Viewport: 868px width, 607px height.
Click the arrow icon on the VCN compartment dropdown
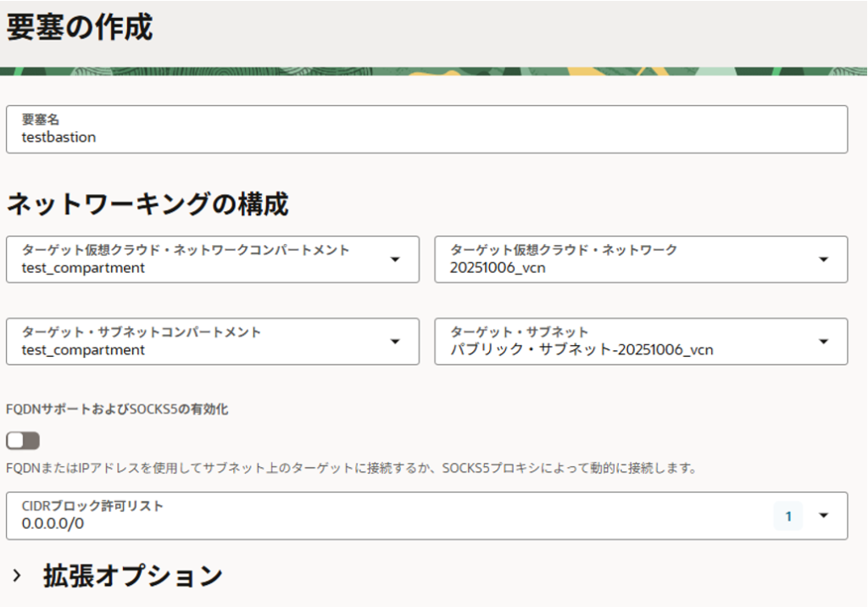click(395, 259)
